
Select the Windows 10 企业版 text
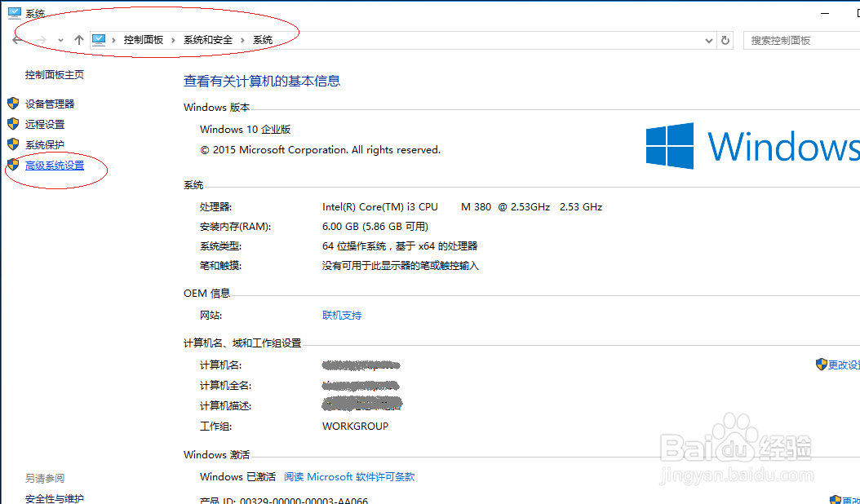click(245, 130)
